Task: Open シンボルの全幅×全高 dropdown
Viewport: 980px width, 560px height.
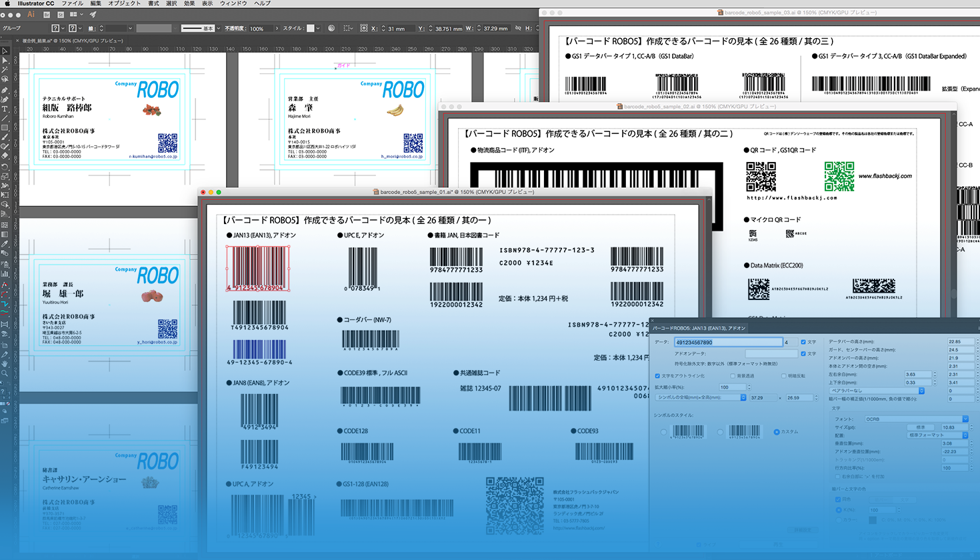Action: pyautogui.click(x=701, y=397)
